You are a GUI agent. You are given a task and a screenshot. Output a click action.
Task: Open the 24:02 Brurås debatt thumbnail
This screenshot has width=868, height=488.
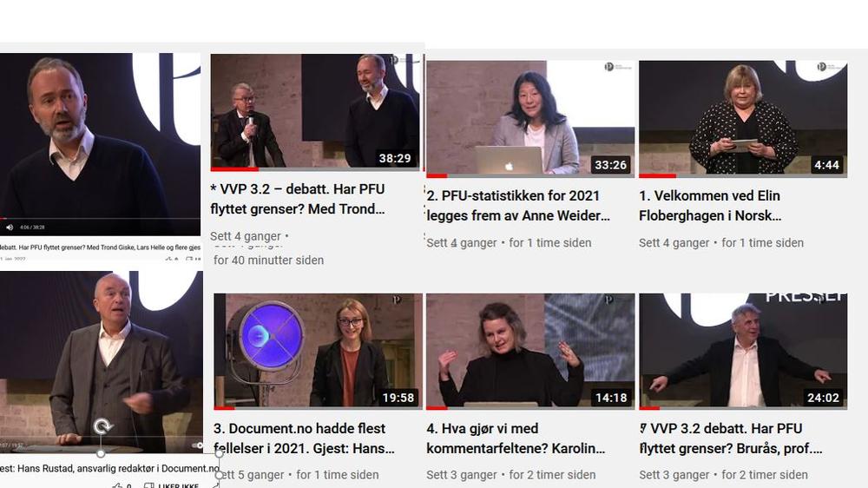pos(743,352)
